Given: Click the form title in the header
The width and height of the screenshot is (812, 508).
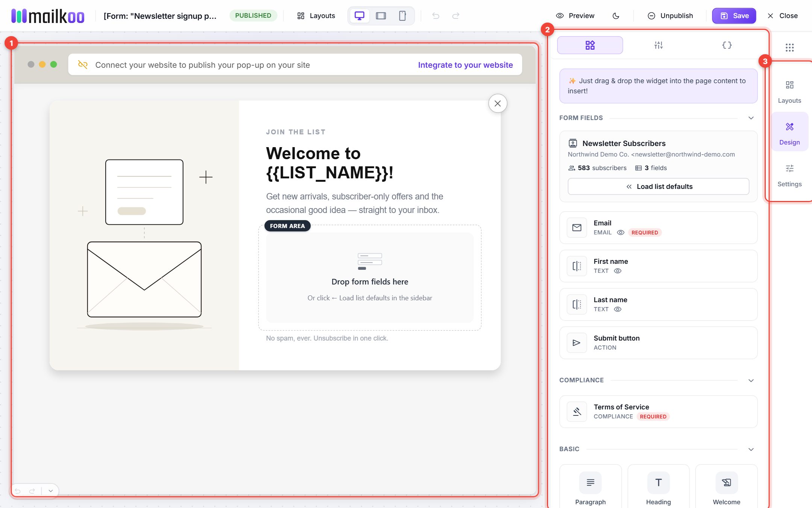Looking at the screenshot, I should (x=160, y=16).
